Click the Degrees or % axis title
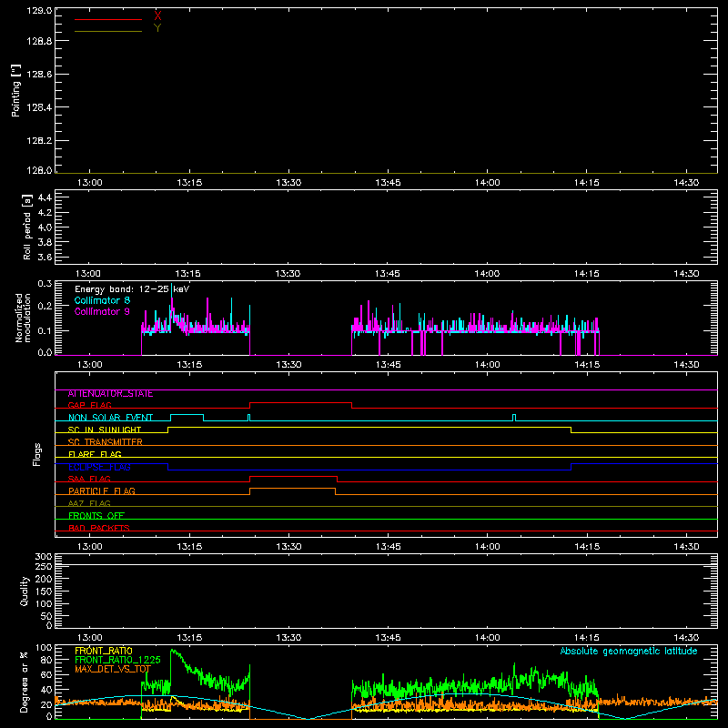The height and width of the screenshot is (728, 728). tap(25, 682)
